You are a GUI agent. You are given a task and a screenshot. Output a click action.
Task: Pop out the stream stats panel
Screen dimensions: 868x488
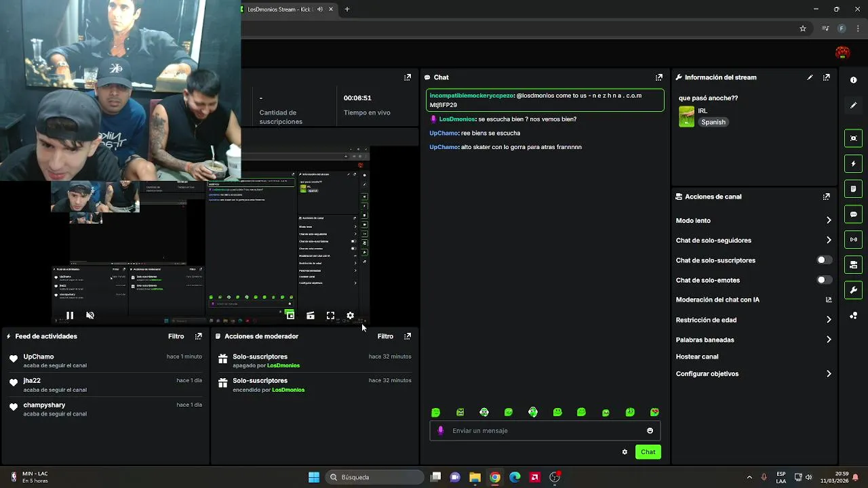tap(408, 77)
